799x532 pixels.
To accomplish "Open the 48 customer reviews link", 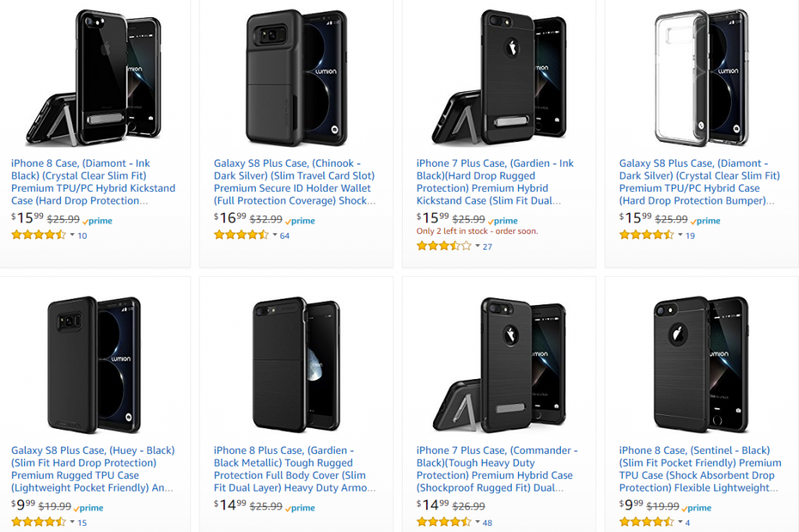I will (x=488, y=523).
